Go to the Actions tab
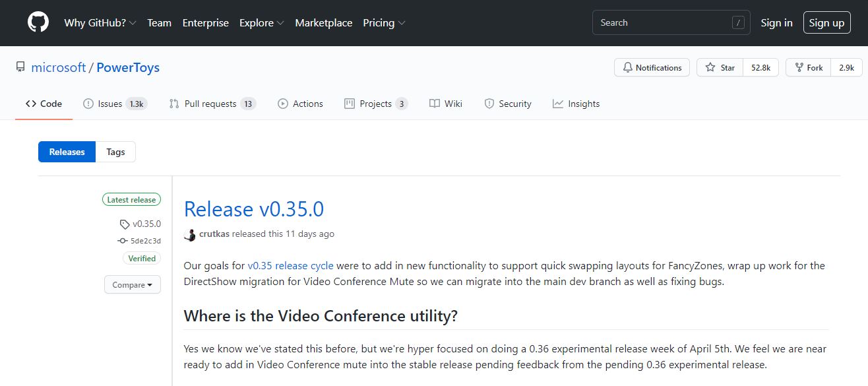 pyautogui.click(x=300, y=104)
